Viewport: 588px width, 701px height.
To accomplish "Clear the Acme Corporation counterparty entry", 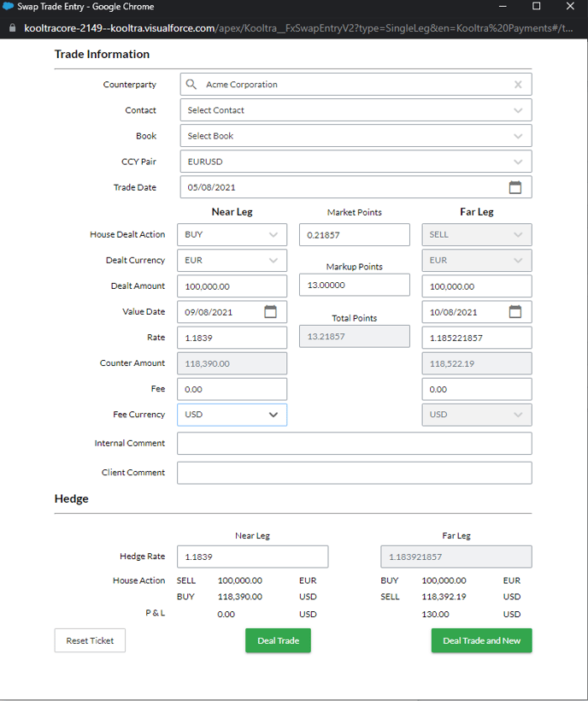I will click(x=518, y=85).
